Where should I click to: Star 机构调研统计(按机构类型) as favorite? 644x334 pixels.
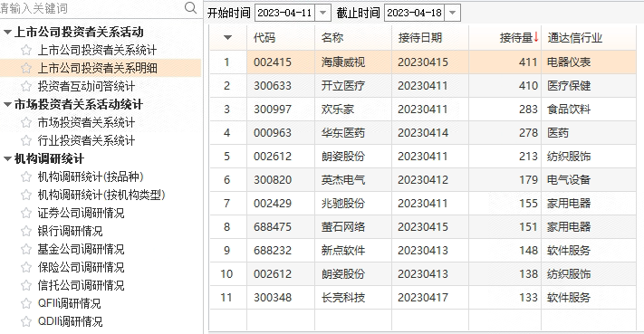(26, 195)
